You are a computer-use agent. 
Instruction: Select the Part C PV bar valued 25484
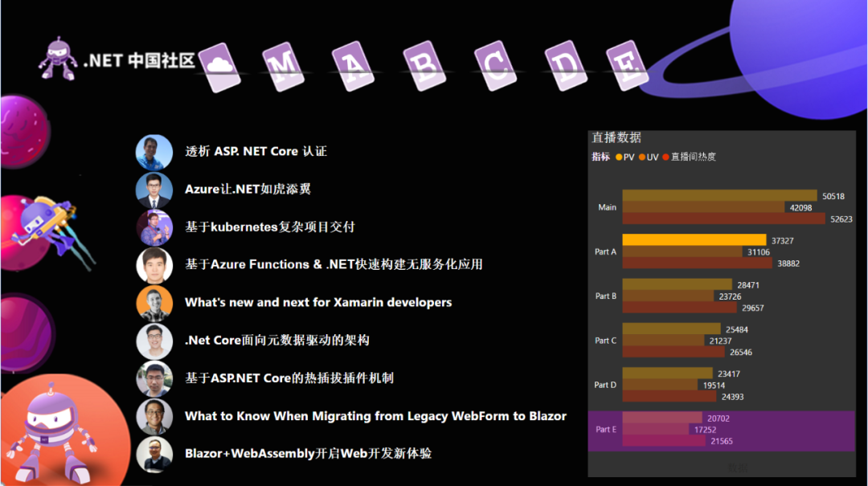[x=671, y=329]
